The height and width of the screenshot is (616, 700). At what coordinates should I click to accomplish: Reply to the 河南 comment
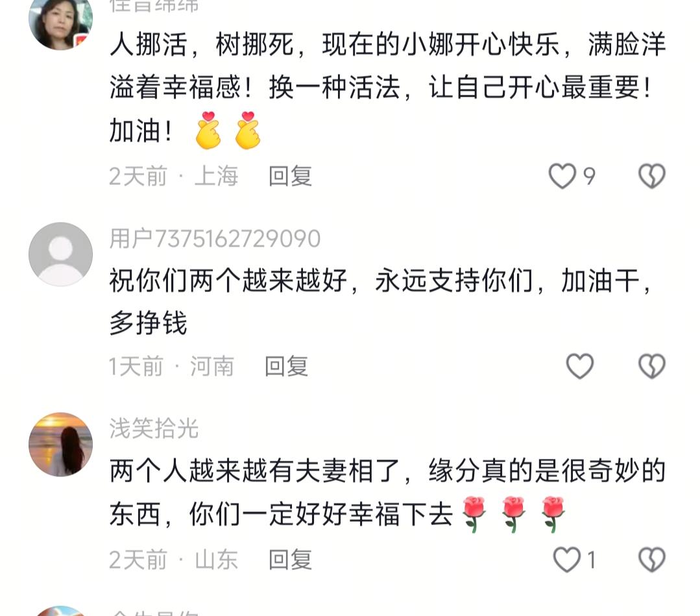287,366
